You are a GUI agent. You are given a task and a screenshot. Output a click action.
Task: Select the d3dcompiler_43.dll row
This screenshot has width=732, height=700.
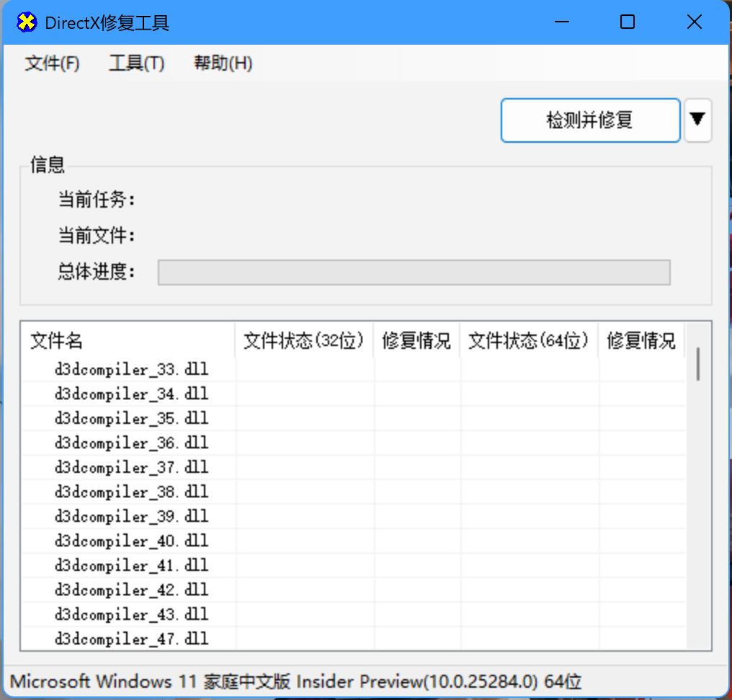pyautogui.click(x=354, y=614)
